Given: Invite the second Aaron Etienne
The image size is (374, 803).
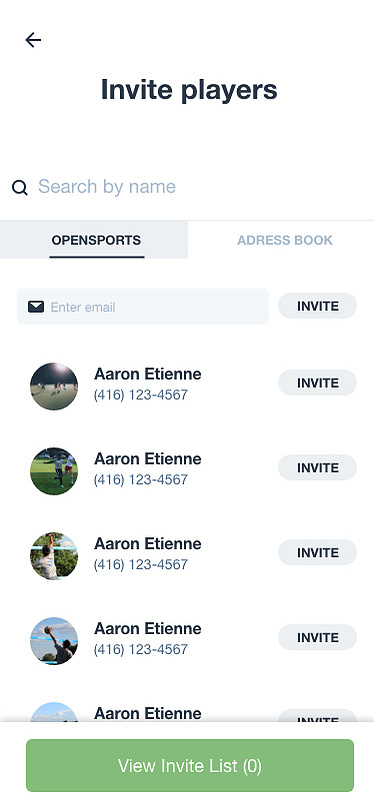Looking at the screenshot, I should point(318,468).
